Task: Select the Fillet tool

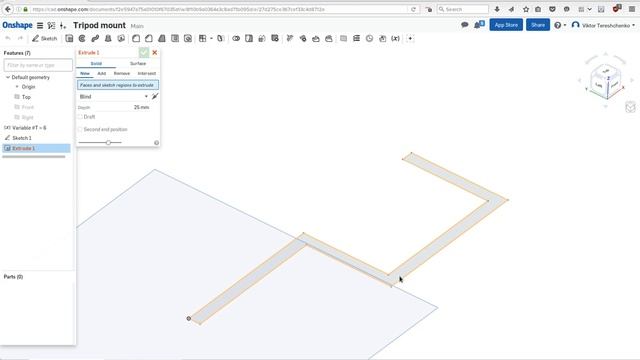Action: click(x=136, y=38)
